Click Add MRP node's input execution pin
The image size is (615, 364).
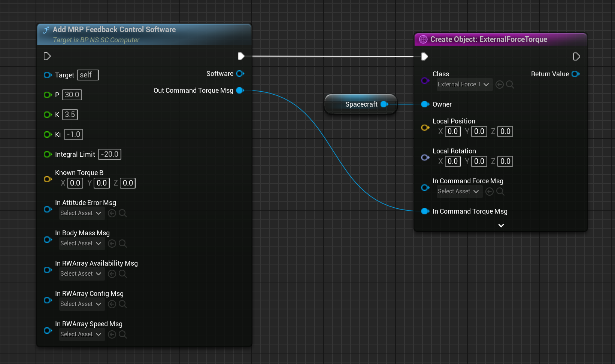pyautogui.click(x=47, y=56)
